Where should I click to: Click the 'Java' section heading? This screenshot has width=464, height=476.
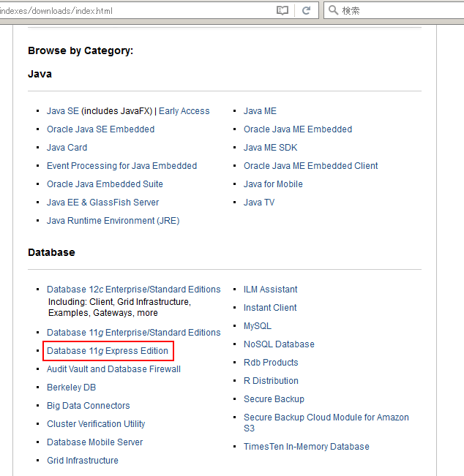[x=40, y=74]
